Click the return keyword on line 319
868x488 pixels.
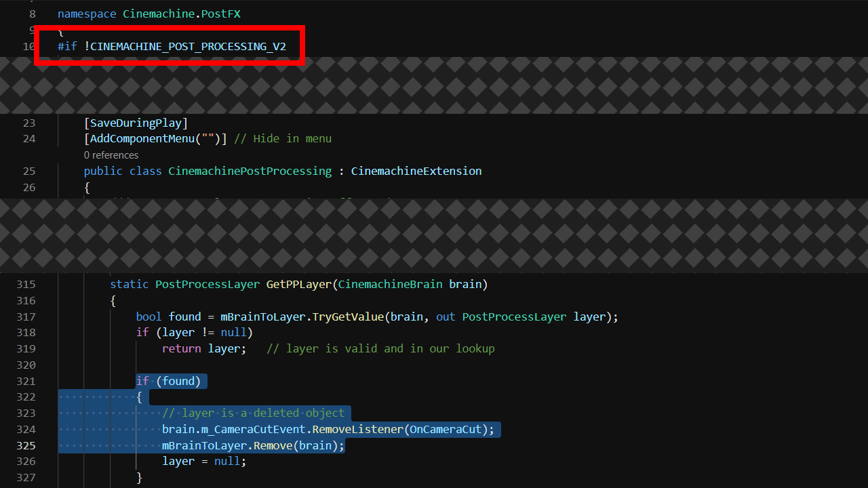tap(182, 348)
